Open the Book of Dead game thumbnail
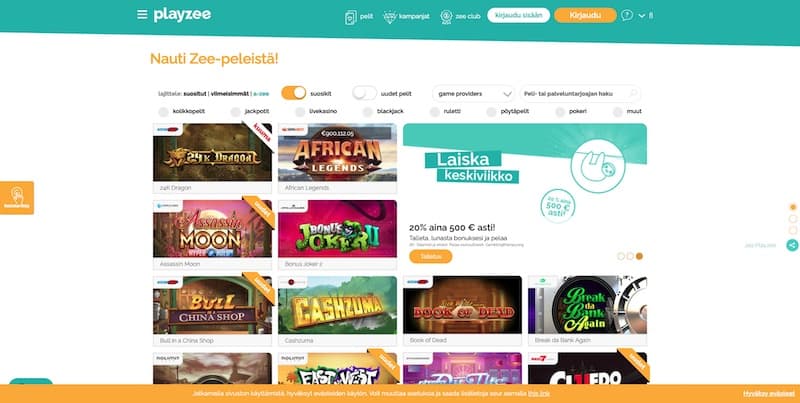This screenshot has width=800, height=403. tap(462, 305)
